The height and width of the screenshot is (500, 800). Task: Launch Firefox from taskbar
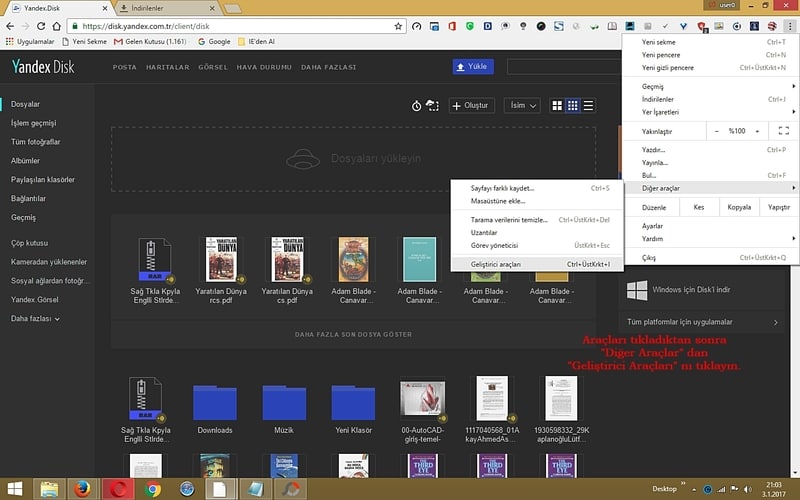82,489
